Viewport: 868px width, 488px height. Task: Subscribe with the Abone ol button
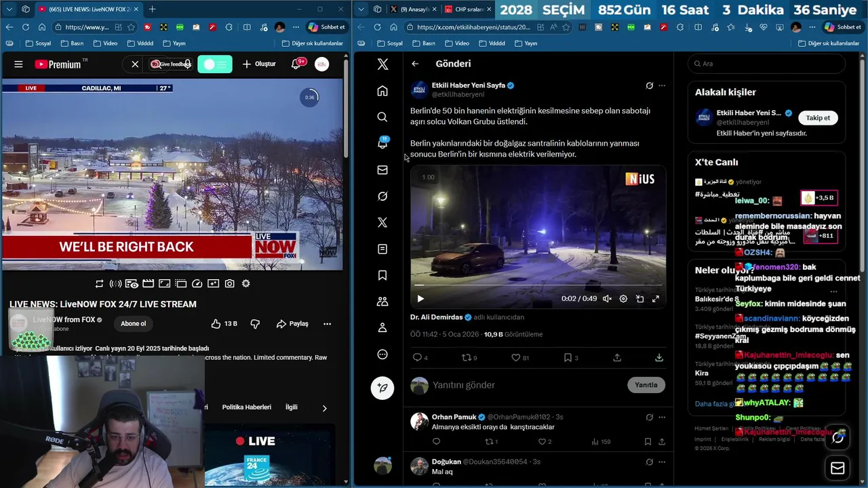pyautogui.click(x=133, y=324)
